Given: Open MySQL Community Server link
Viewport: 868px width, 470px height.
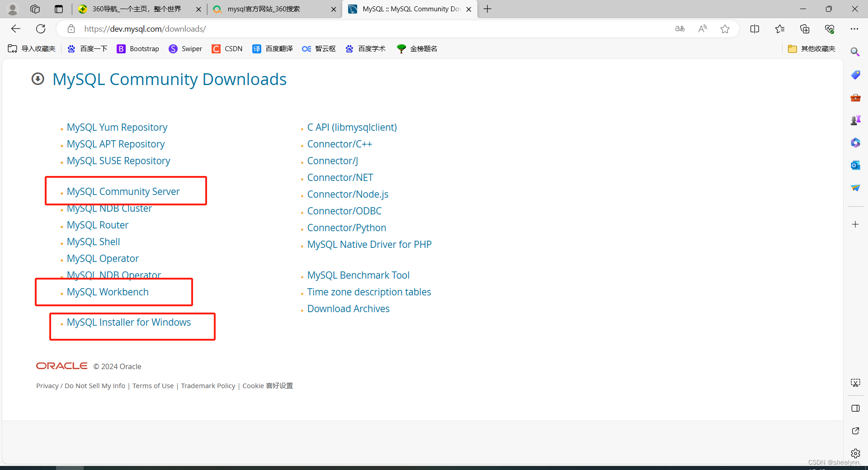Looking at the screenshot, I should [x=123, y=191].
